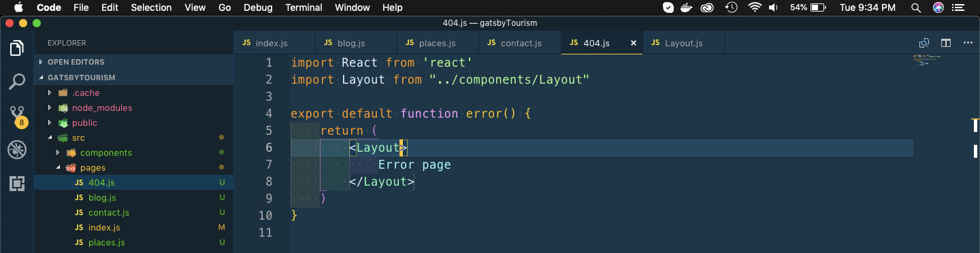Switch to the blog.js editor tab
This screenshot has width=980, height=253.
[356, 43]
